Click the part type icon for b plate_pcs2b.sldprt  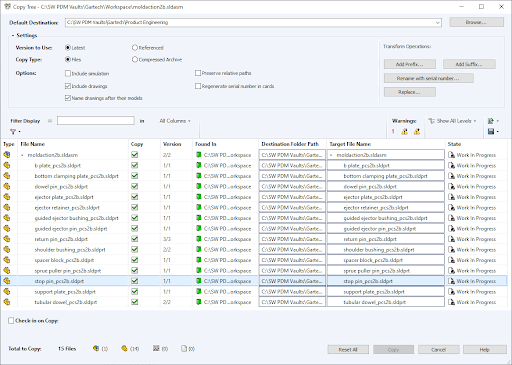[x=7, y=165]
